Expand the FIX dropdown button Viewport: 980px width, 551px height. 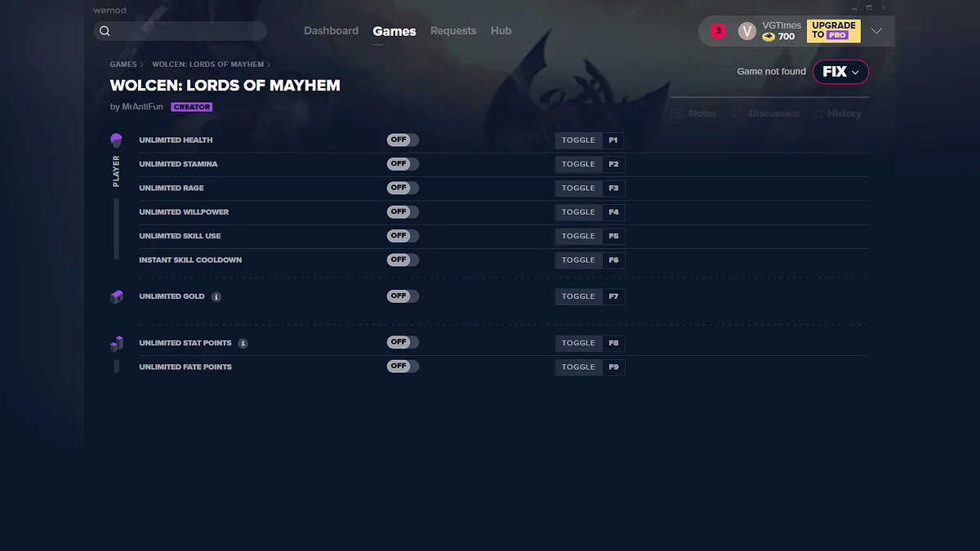point(840,72)
